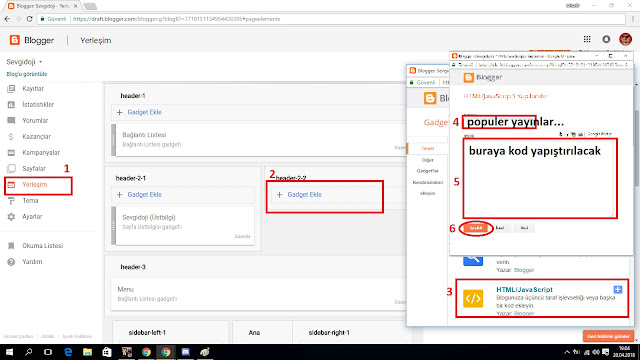Click the İstatistikler chart icon

click(x=11, y=104)
